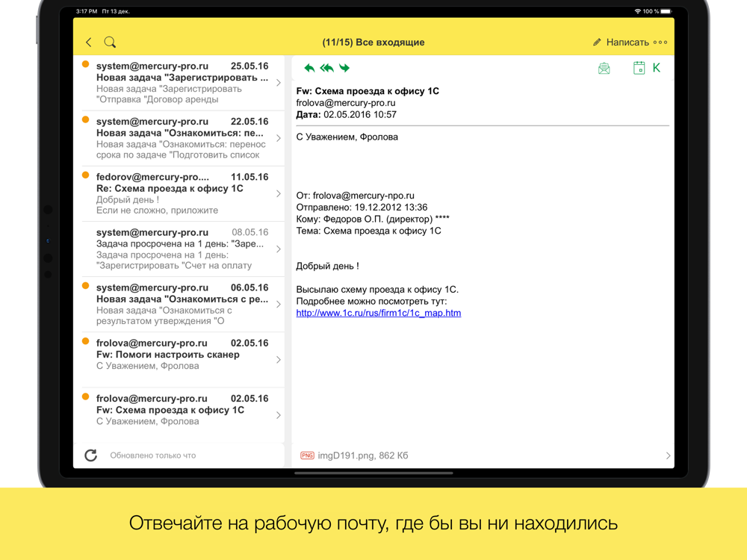Toggle unread dot on fedorov mail

click(x=85, y=175)
